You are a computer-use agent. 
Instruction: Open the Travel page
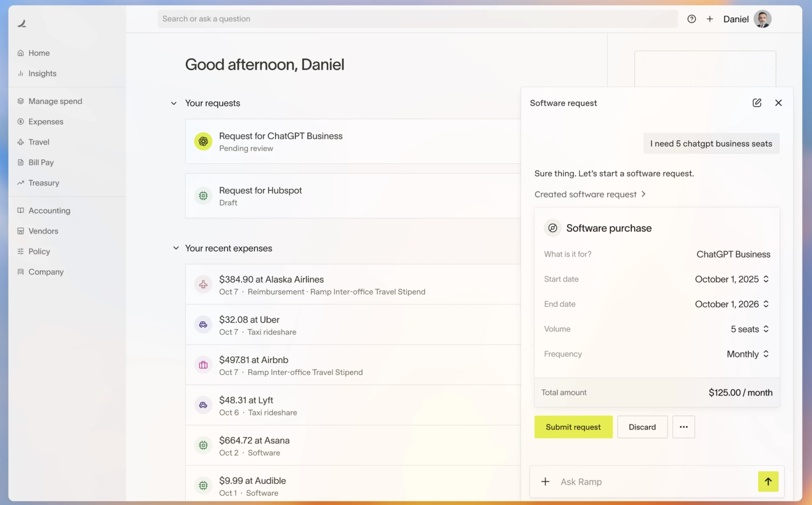[x=33, y=142]
